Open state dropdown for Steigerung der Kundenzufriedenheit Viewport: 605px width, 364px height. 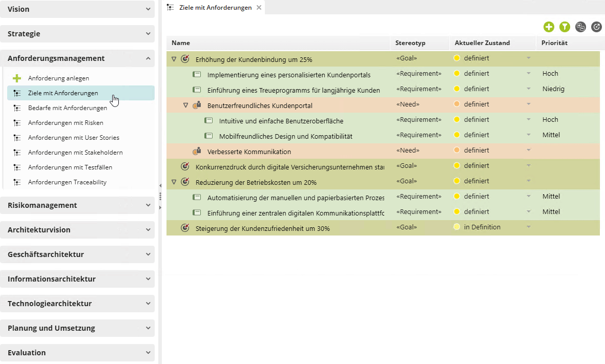(529, 227)
